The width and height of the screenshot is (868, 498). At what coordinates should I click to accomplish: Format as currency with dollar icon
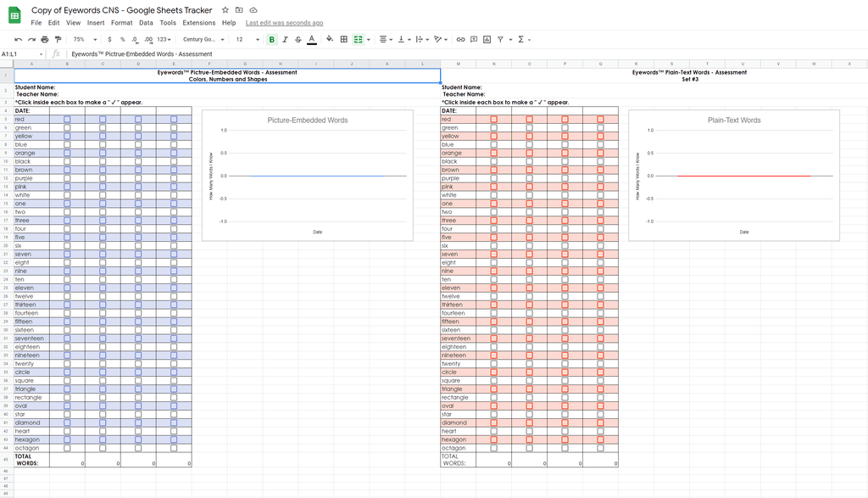109,39
